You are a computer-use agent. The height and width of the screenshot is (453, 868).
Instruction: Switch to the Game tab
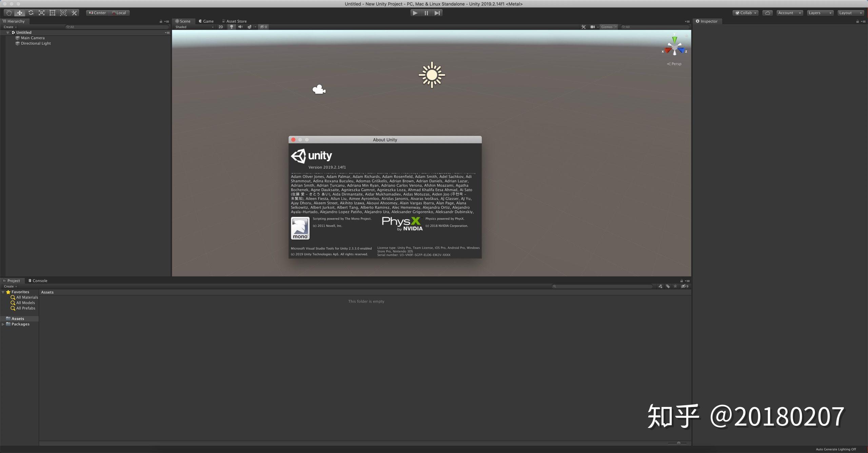[x=206, y=21]
